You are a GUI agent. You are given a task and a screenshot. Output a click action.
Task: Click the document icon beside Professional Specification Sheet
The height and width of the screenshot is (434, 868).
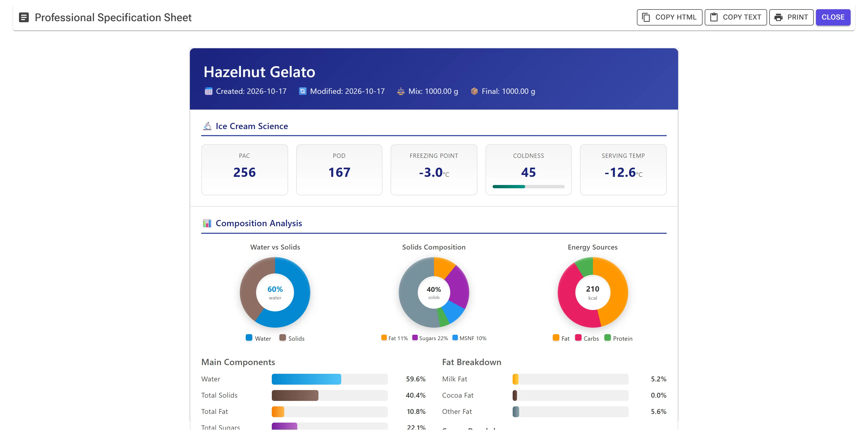pos(24,17)
